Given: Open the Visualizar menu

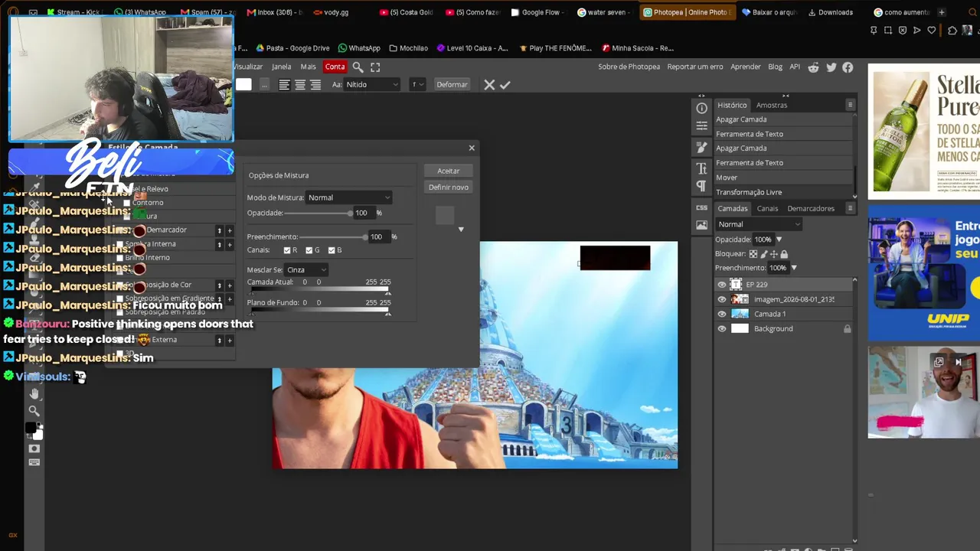Looking at the screenshot, I should pyautogui.click(x=248, y=67).
